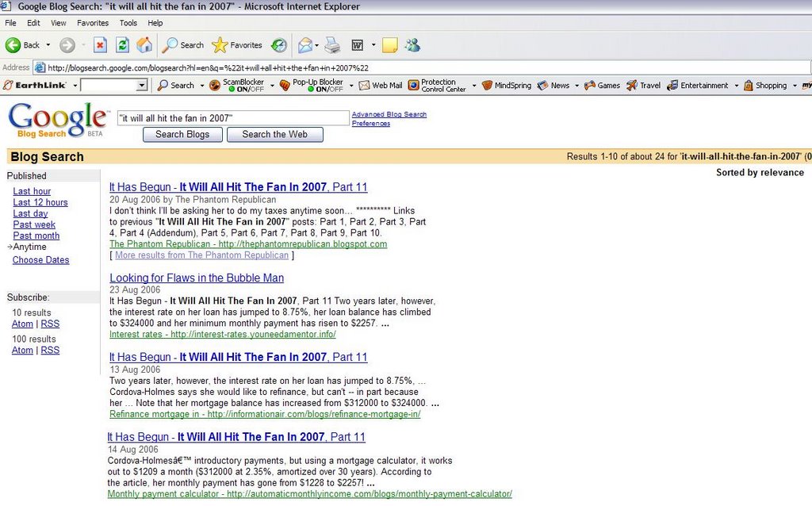Viewport: 812px width, 506px height.
Task: Expand the Entertainment dropdown arrow
Action: click(x=737, y=86)
